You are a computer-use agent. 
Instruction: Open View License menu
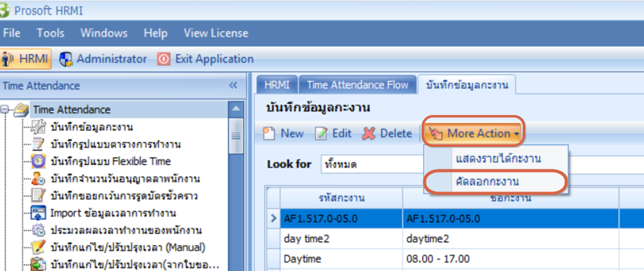(x=216, y=33)
